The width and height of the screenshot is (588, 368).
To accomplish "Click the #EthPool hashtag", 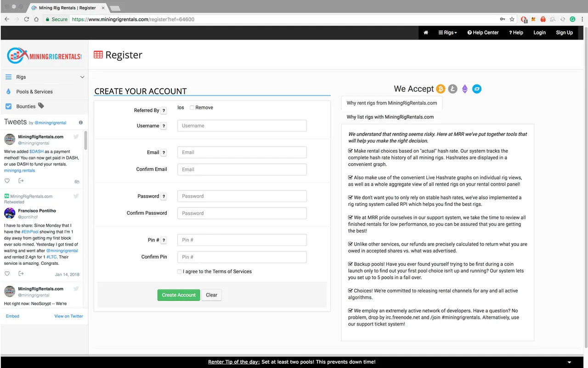I will click(30, 232).
